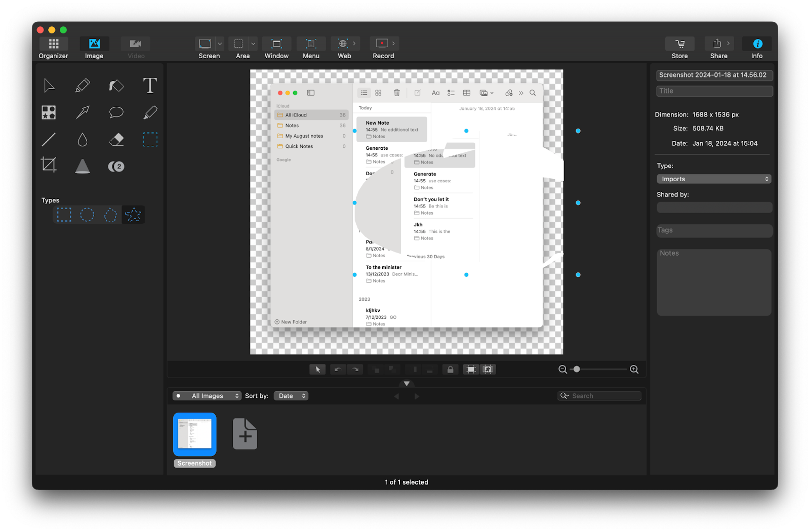Screen dimensions: 810x532
Task: Change the Sort by Date dropdown
Action: point(291,395)
